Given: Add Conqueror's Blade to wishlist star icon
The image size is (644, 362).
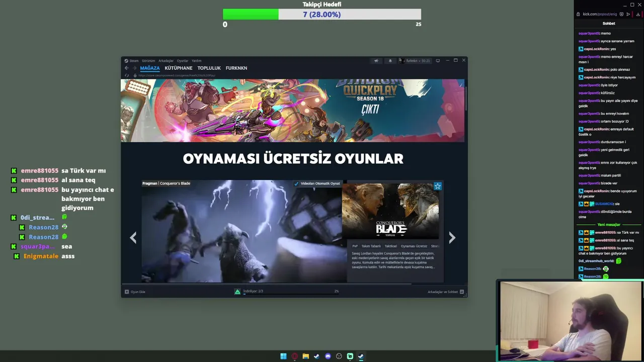Looking at the screenshot, I should pyautogui.click(x=438, y=186).
